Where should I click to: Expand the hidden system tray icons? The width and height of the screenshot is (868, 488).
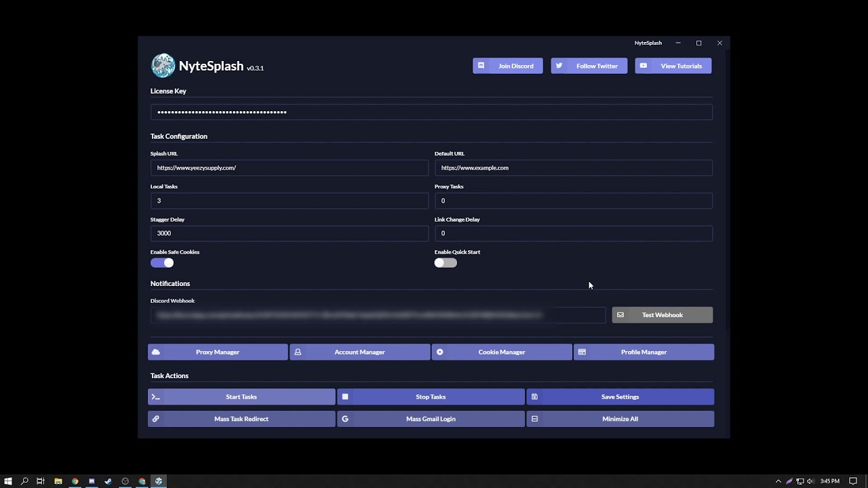pos(778,481)
